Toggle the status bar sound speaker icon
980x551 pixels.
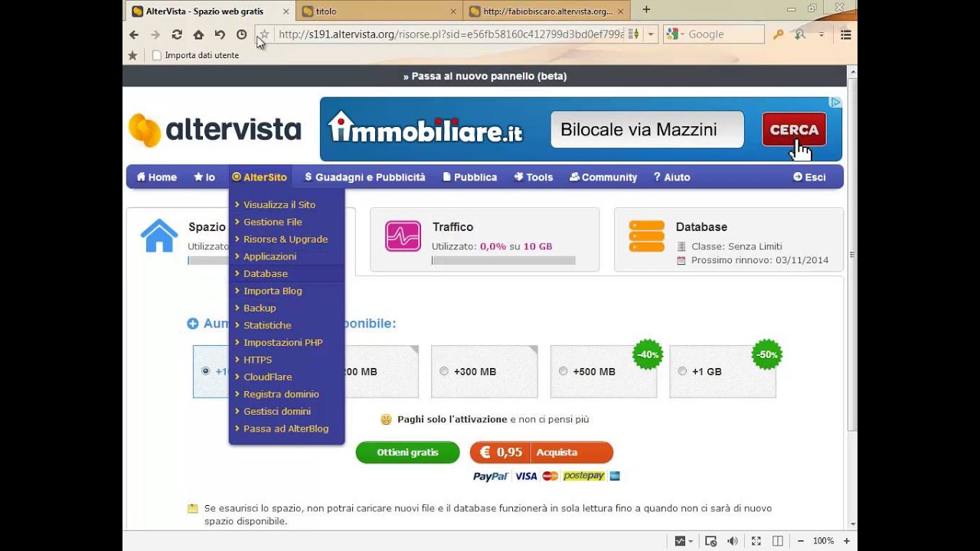732,541
